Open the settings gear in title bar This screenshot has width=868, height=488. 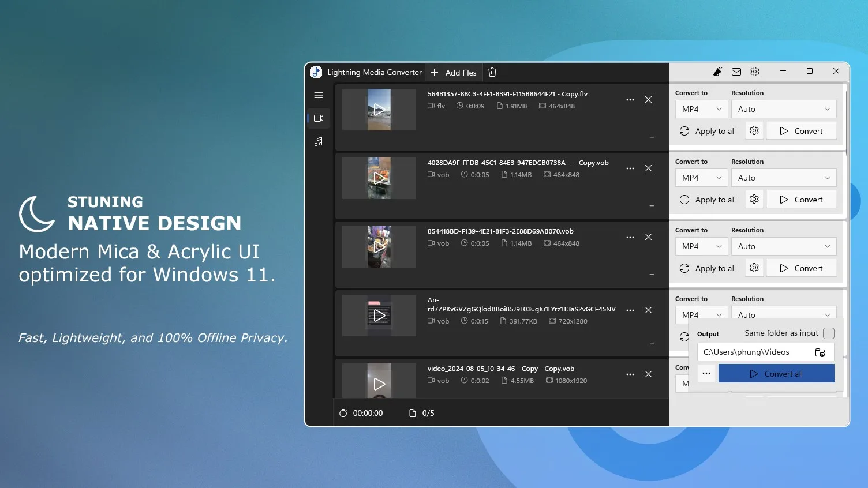click(755, 72)
